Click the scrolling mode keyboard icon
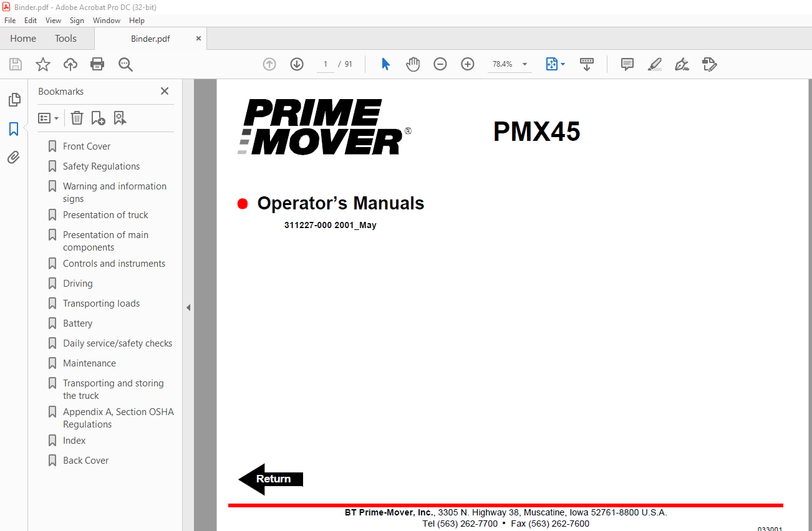812x531 pixels. pyautogui.click(x=587, y=64)
